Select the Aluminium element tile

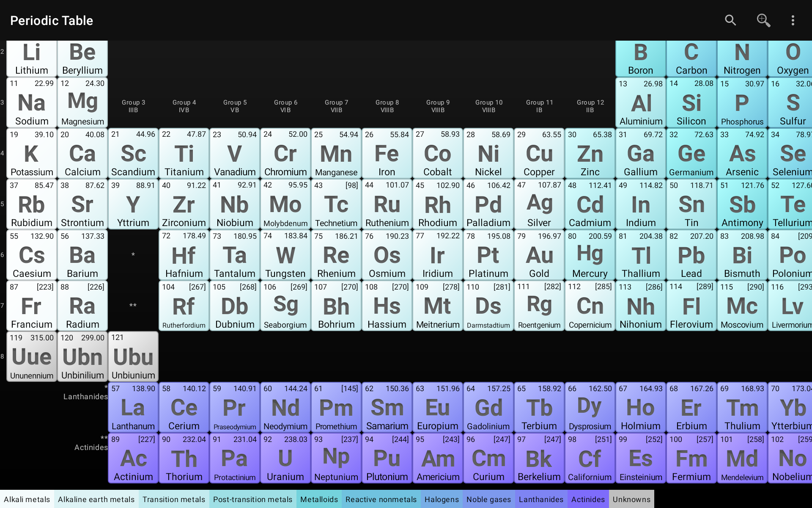coord(641,102)
